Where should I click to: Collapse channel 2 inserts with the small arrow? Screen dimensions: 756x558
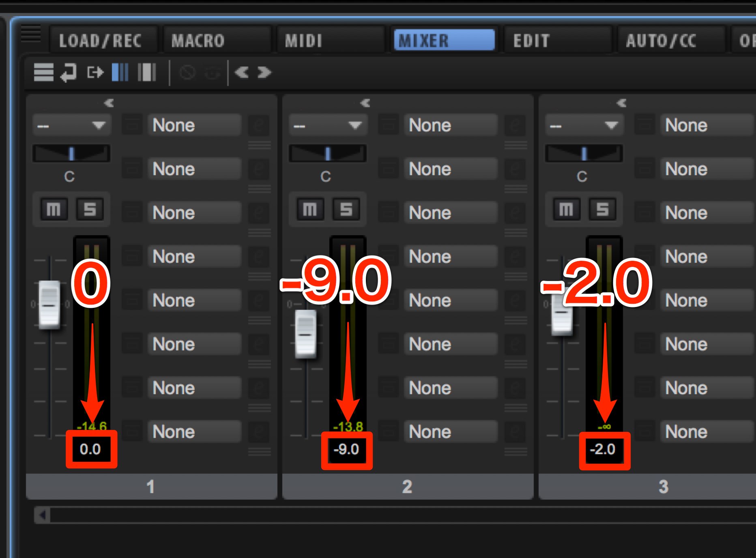pyautogui.click(x=365, y=103)
